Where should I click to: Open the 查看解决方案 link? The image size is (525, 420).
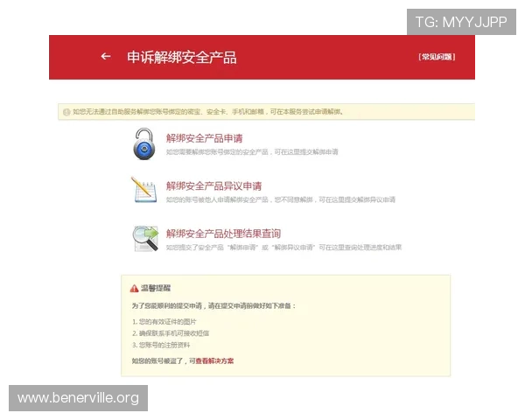[x=214, y=361]
